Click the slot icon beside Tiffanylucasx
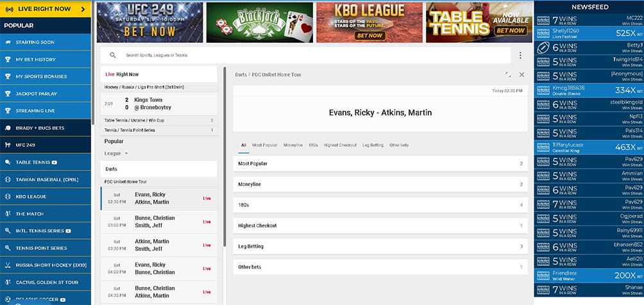644x305 pixels. 543,147
